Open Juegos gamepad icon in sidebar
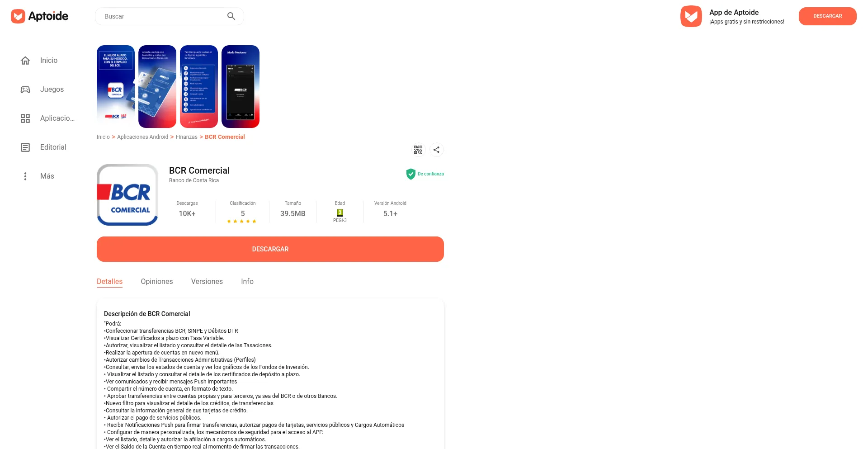 (25, 90)
